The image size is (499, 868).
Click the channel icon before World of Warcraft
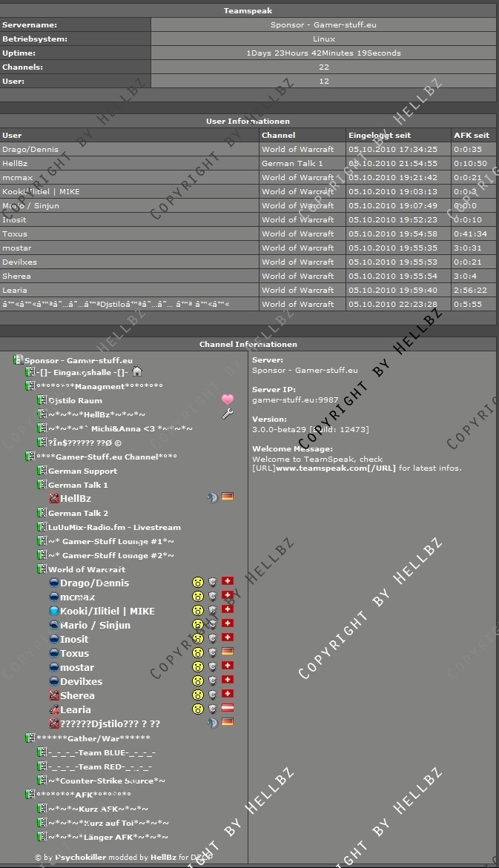pyautogui.click(x=42, y=569)
